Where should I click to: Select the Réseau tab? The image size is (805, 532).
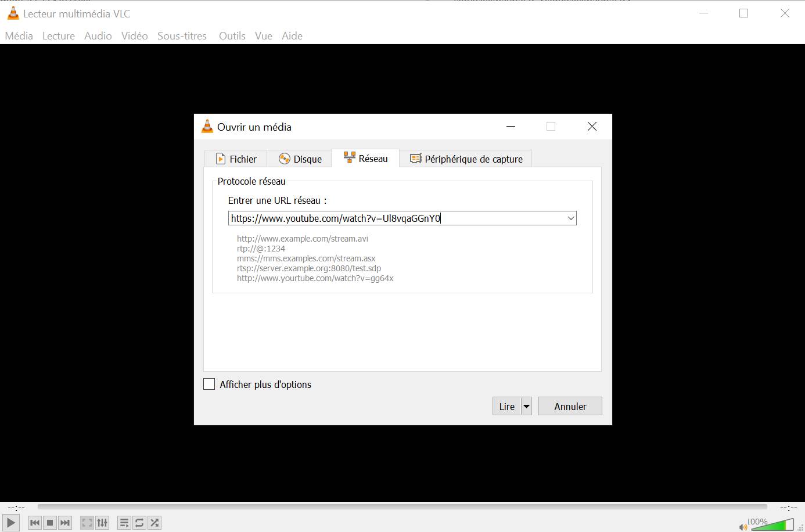[x=365, y=158]
